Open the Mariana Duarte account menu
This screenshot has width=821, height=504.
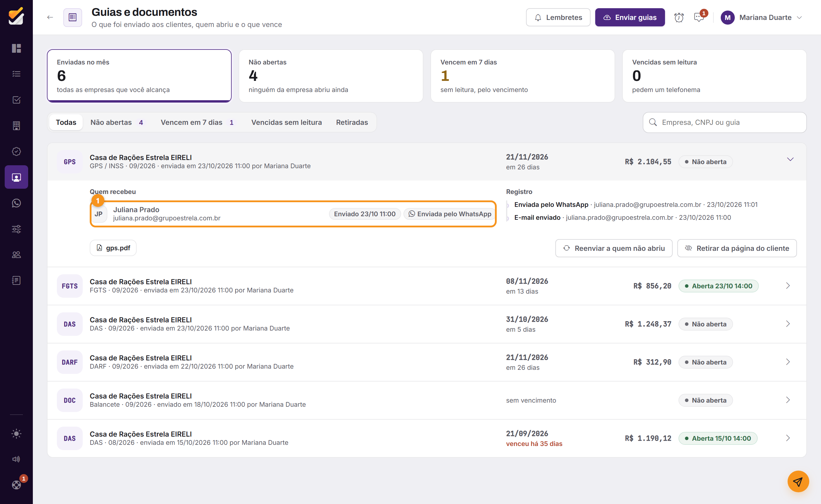[x=761, y=17]
